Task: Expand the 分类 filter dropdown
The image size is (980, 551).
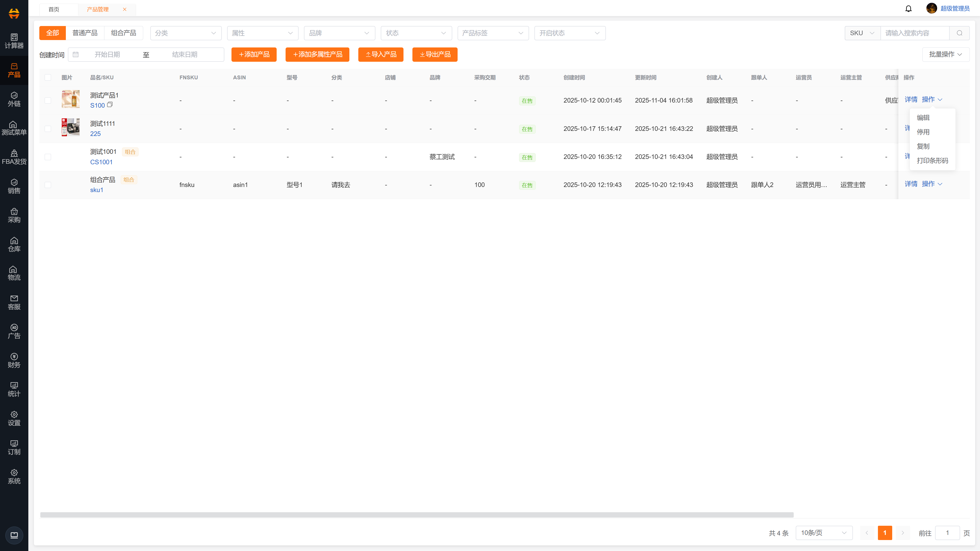Action: [x=186, y=33]
